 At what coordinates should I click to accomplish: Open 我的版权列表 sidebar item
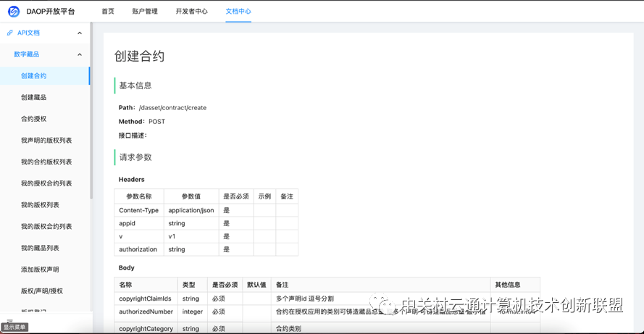[x=40, y=204]
